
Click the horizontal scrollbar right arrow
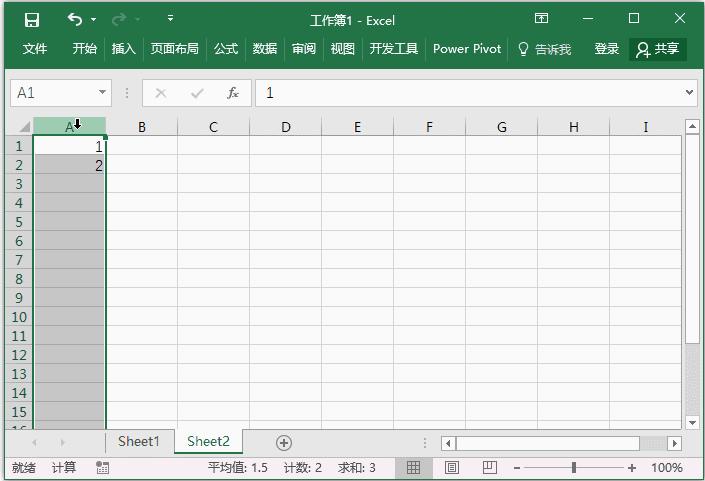(x=674, y=443)
